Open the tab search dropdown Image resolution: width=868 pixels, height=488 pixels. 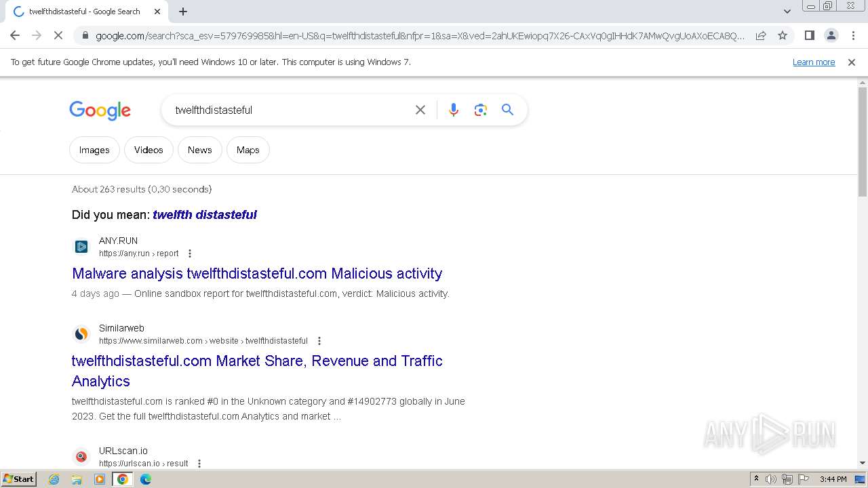click(x=787, y=12)
